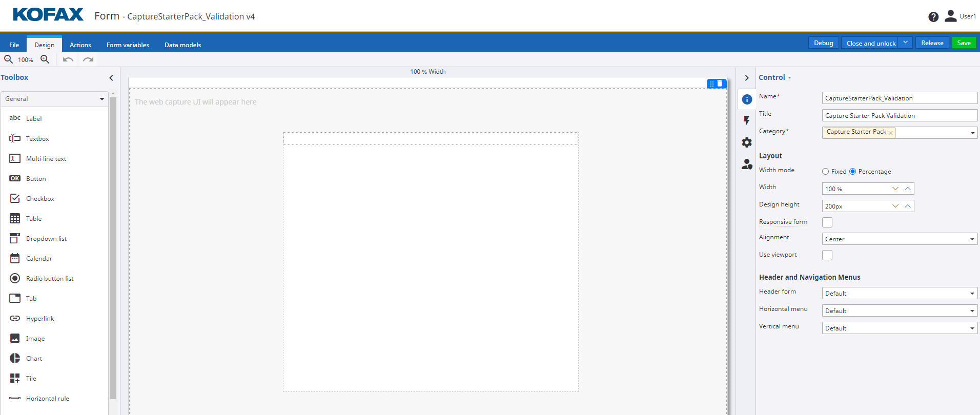Switch to the Form variables tab
The height and width of the screenshot is (415, 980).
point(128,45)
